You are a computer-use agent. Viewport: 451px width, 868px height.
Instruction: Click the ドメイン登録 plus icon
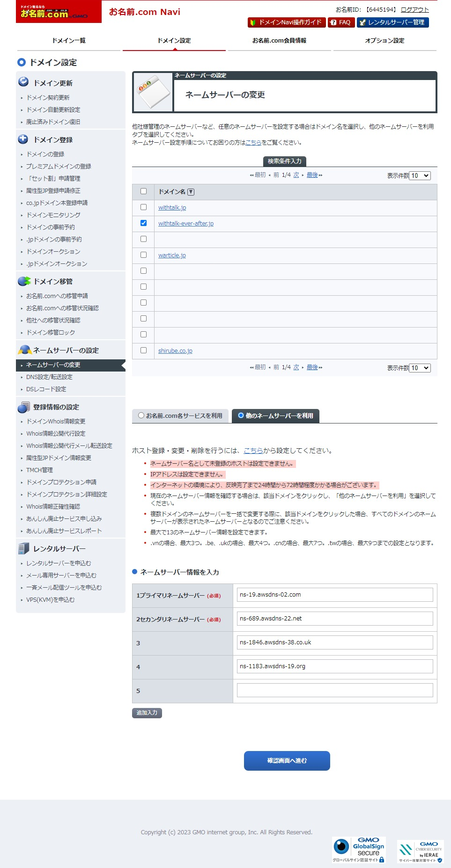tap(23, 139)
